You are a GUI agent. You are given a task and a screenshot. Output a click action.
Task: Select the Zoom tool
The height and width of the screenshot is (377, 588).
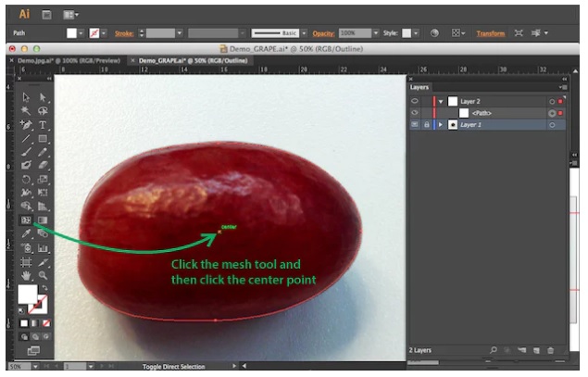coord(43,276)
